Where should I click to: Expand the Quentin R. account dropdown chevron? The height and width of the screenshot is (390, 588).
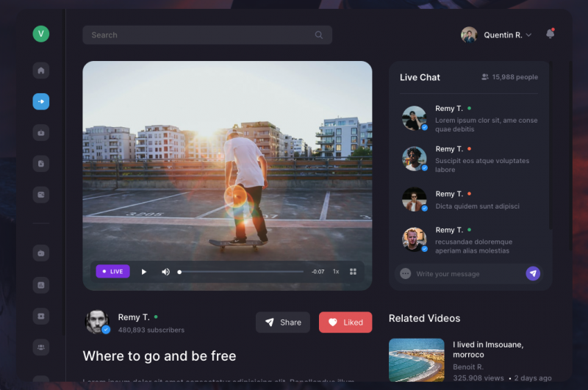click(x=528, y=35)
